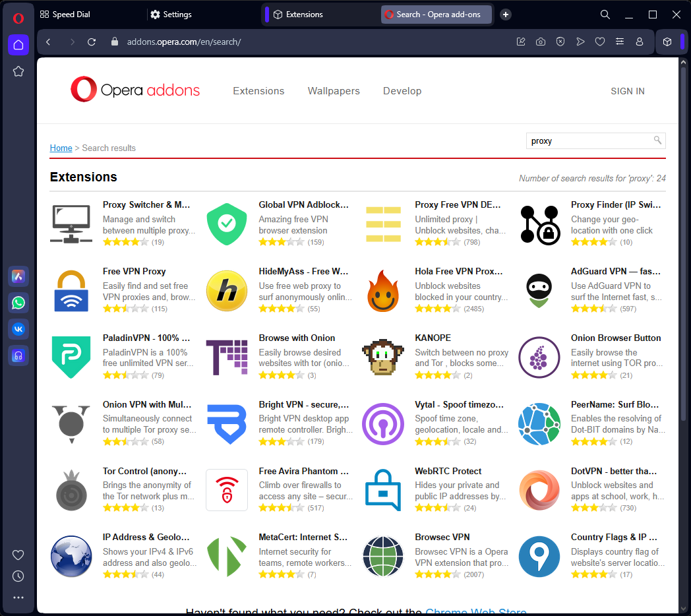Reload the current page
Screen dimensions: 691x616
click(92, 42)
